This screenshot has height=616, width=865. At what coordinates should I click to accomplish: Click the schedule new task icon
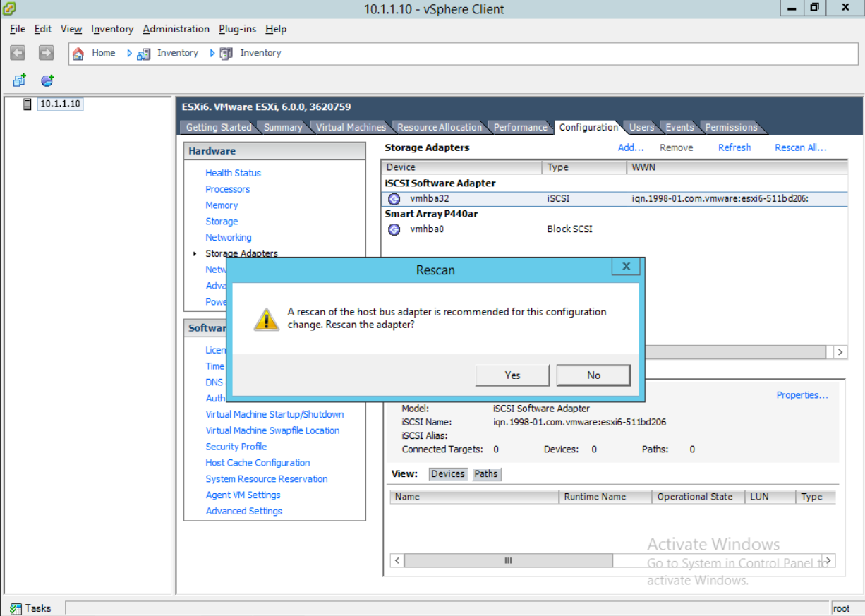[x=47, y=80]
